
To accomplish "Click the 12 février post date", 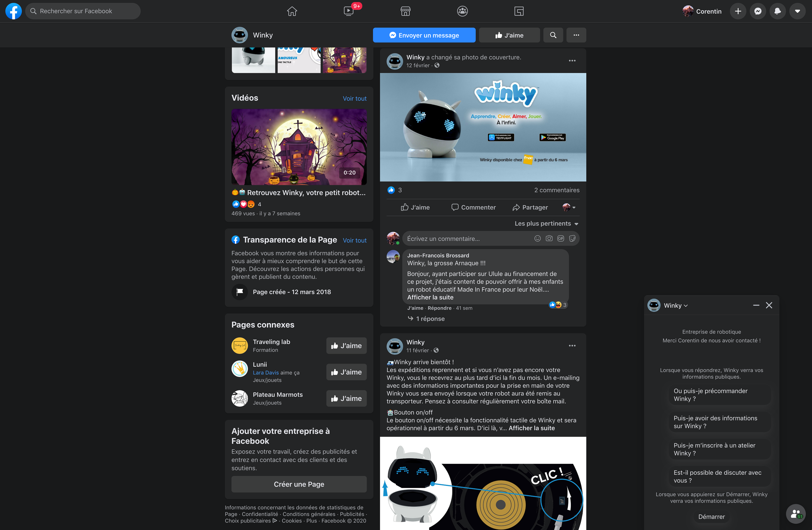I will pos(418,66).
